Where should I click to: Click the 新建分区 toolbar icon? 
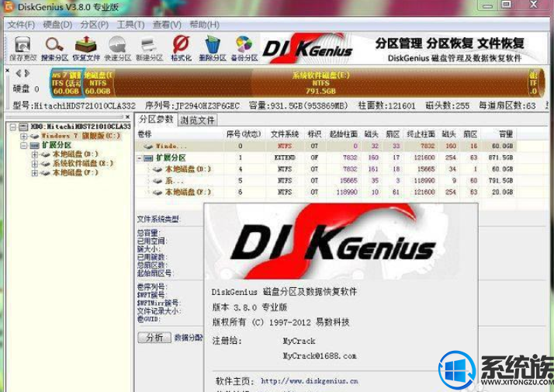tap(149, 49)
